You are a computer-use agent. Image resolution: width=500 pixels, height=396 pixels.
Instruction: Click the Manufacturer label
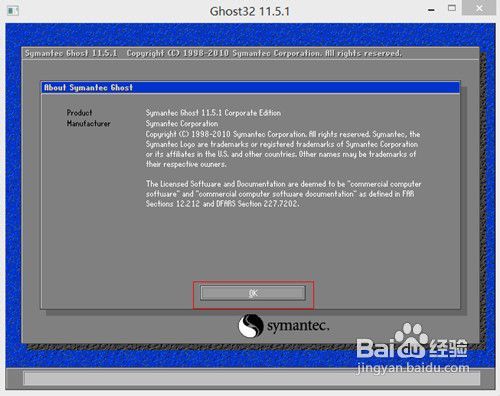click(x=88, y=123)
